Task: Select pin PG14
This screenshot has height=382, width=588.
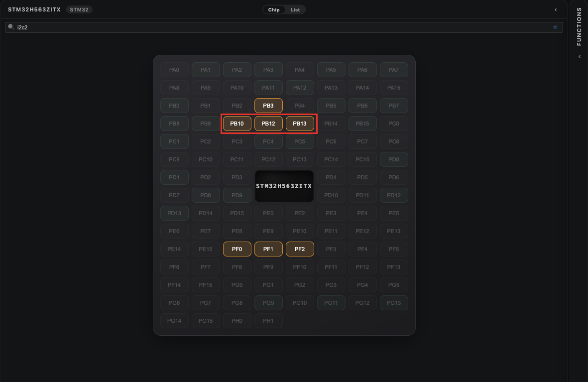Action: 174,321
